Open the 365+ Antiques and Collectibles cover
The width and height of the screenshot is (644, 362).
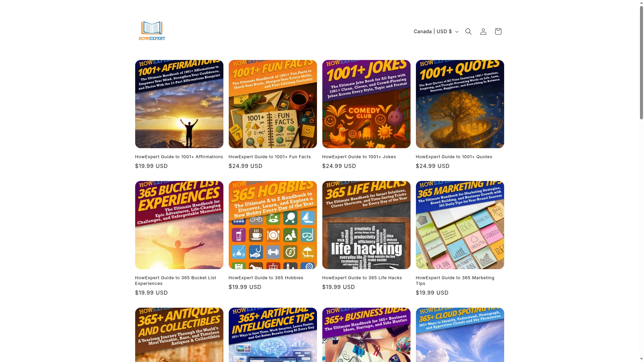click(x=179, y=335)
